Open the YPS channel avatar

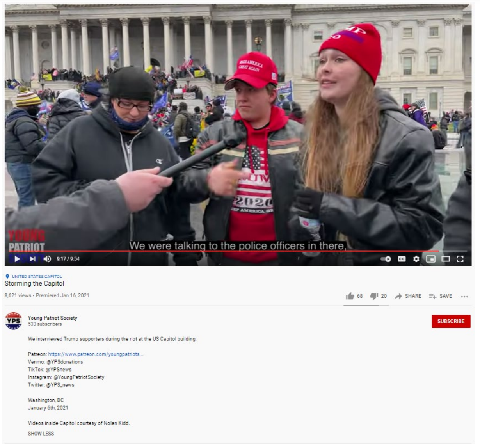[14, 321]
